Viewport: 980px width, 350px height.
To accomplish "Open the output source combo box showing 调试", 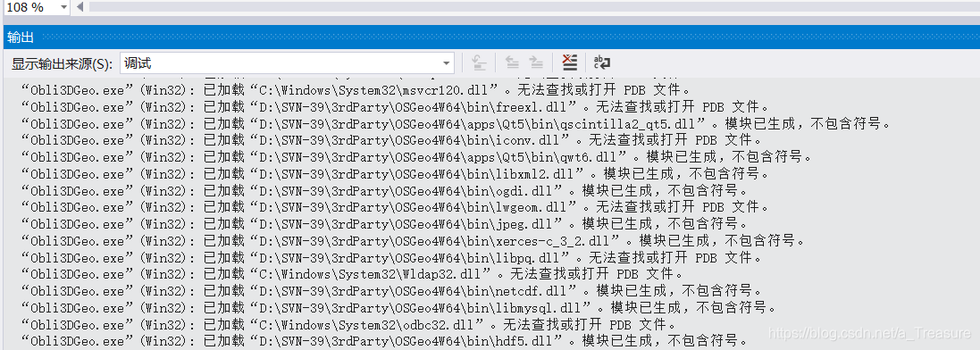I will [287, 63].
